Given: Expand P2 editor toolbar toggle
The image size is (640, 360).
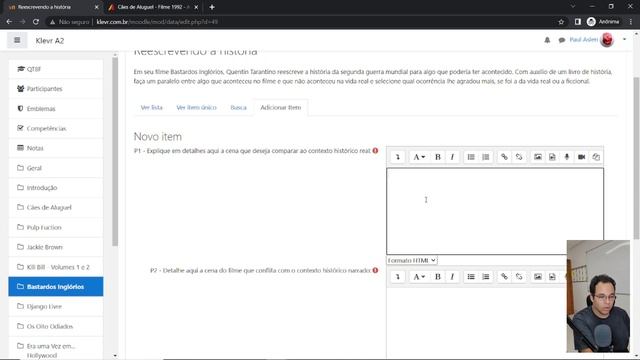Looking at the screenshot, I should coord(398,276).
